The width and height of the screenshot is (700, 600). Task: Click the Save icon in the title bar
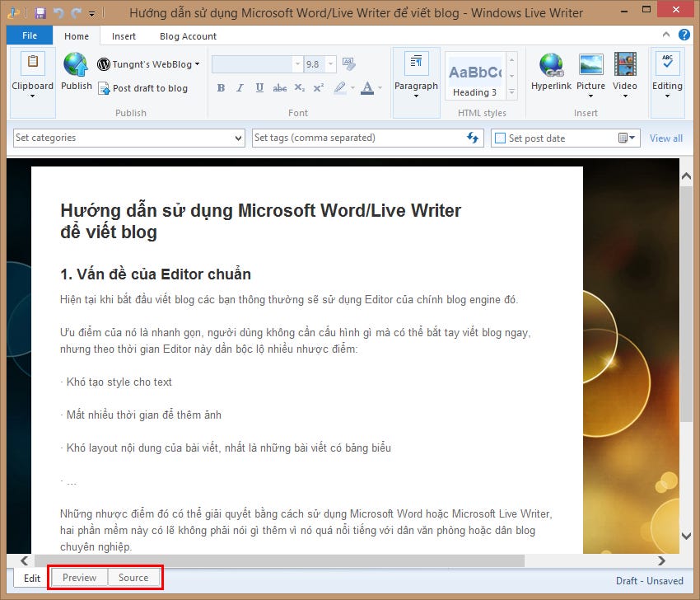40,13
